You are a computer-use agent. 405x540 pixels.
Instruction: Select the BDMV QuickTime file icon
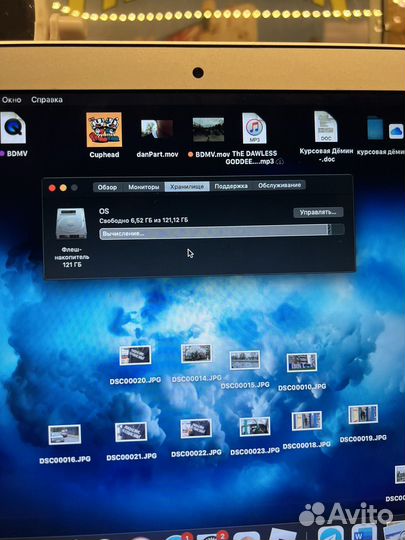pyautogui.click(x=13, y=128)
